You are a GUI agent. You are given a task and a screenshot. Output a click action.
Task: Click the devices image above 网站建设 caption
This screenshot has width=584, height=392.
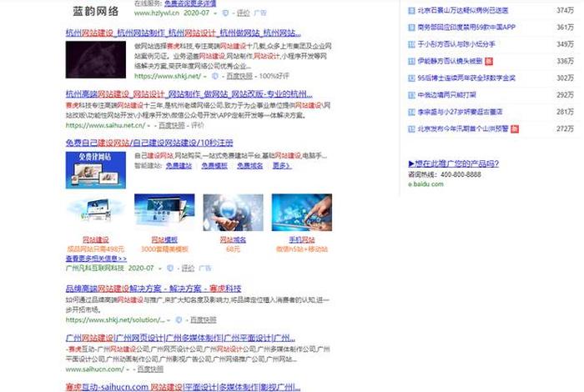96,210
